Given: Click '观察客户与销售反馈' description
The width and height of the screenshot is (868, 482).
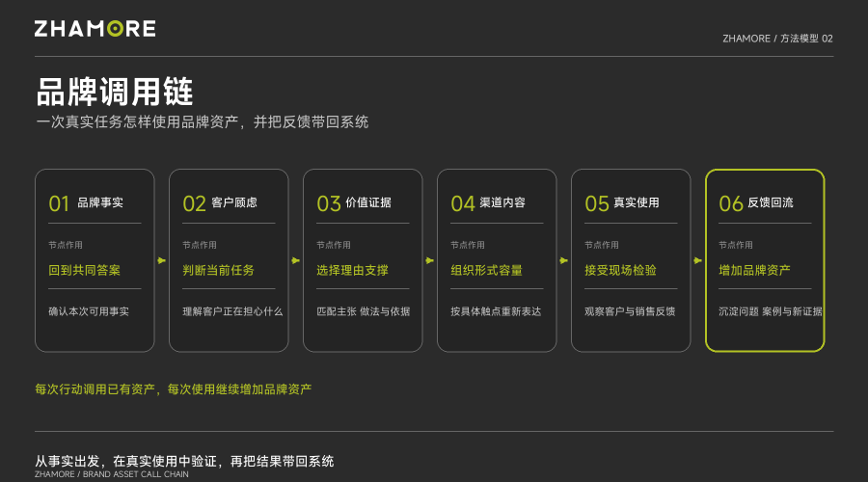Looking at the screenshot, I should pos(630,311).
